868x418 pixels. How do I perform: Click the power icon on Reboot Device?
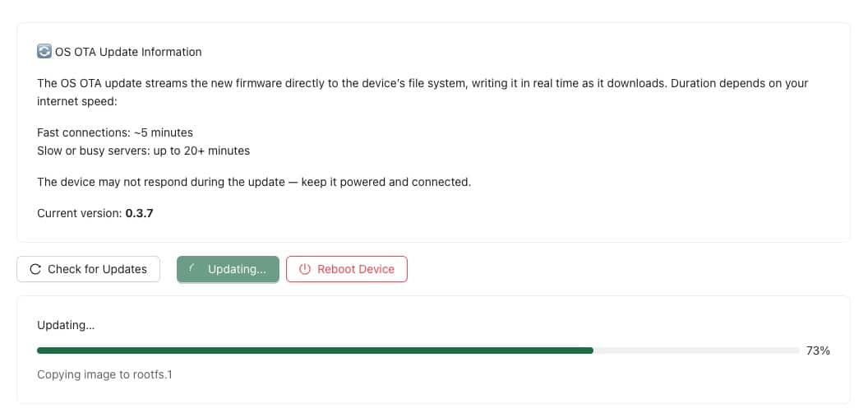[305, 269]
